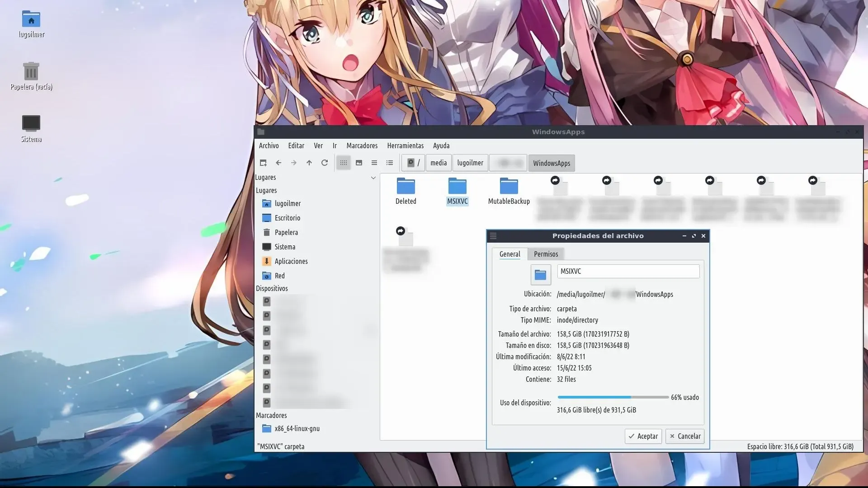
Task: Click the MSIXVC name input field
Action: [628, 271]
